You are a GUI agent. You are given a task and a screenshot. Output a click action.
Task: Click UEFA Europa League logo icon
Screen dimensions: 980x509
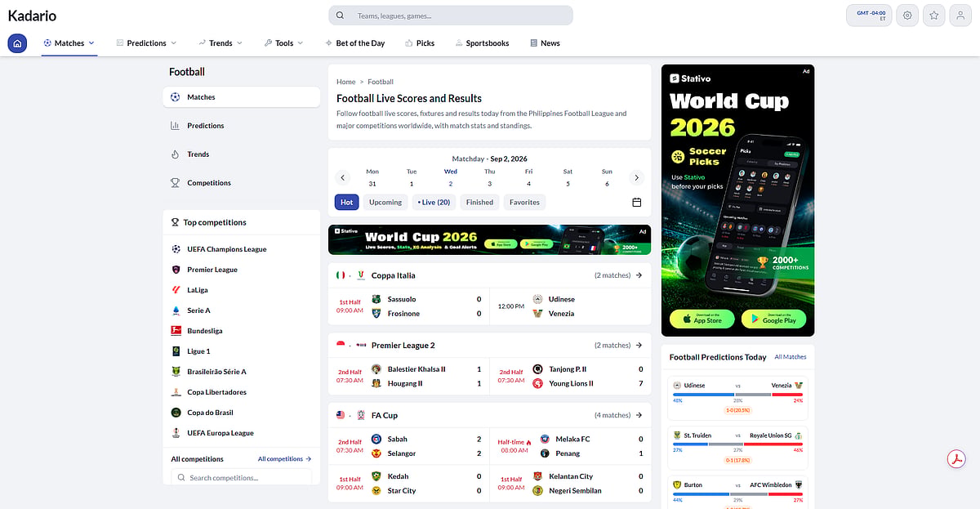click(x=176, y=433)
